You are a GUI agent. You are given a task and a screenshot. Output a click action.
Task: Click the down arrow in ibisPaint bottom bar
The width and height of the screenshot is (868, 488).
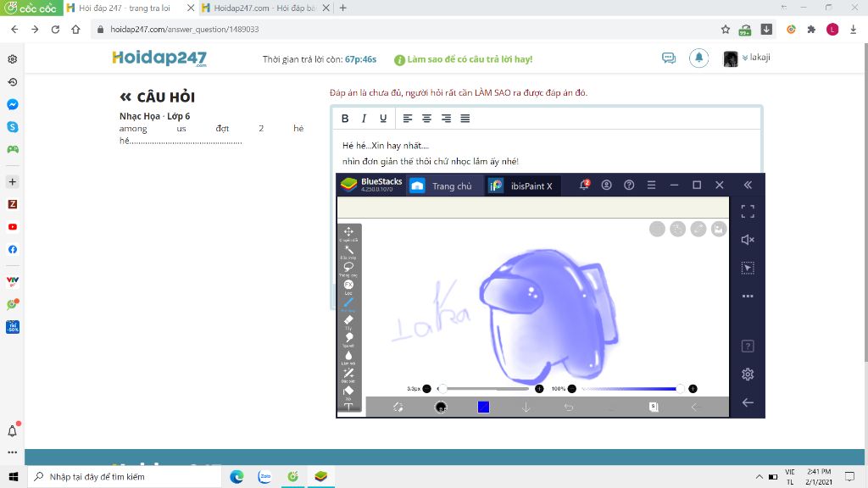[526, 408]
